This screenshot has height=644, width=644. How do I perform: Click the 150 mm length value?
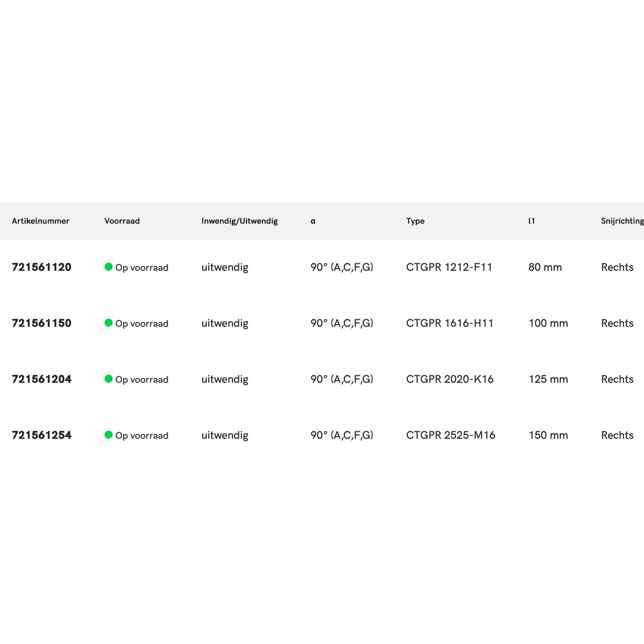point(548,435)
